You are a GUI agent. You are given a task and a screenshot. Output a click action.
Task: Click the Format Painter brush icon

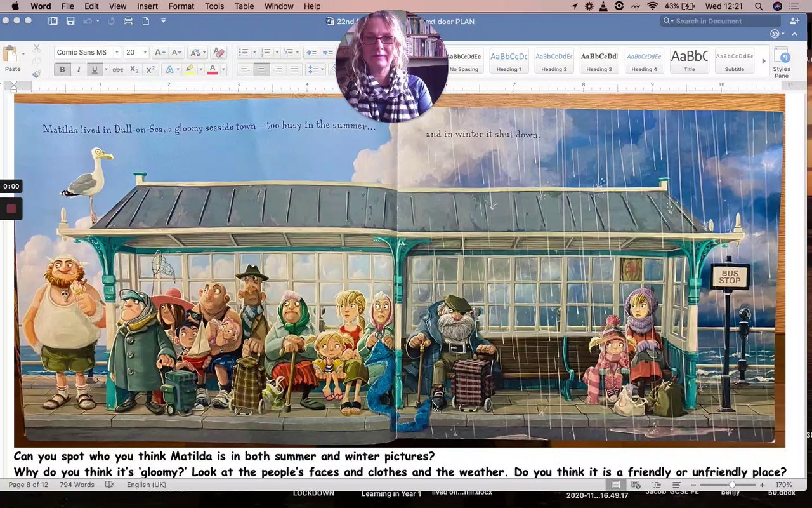36,74
